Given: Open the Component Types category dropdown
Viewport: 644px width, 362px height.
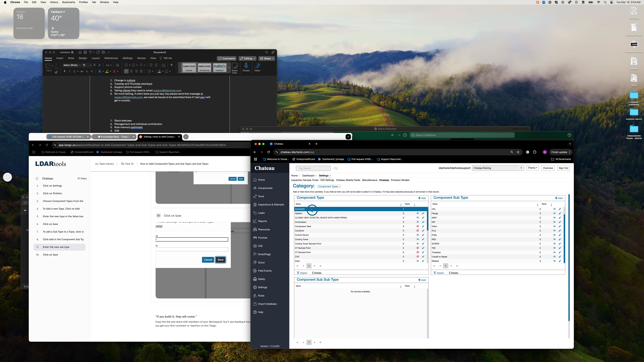Looking at the screenshot, I should [329, 186].
